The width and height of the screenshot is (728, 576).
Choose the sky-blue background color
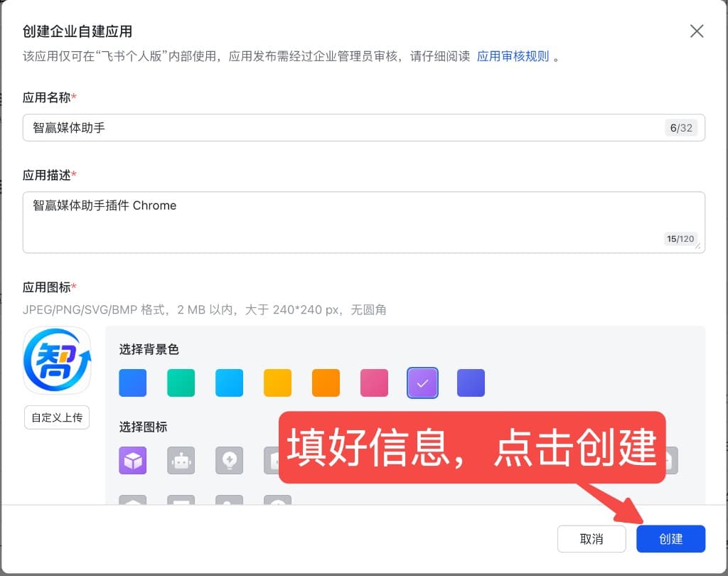click(x=230, y=383)
